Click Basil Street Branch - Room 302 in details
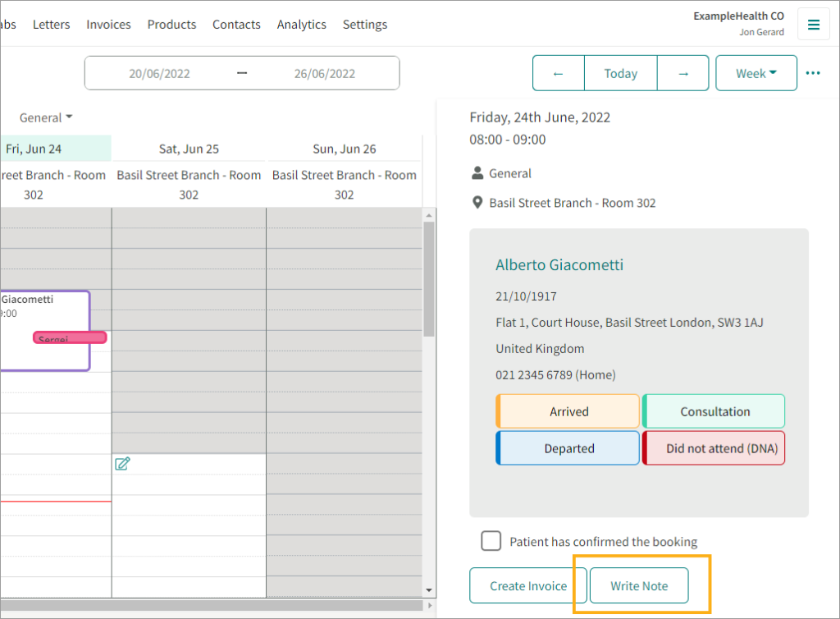This screenshot has height=619, width=840. [572, 203]
